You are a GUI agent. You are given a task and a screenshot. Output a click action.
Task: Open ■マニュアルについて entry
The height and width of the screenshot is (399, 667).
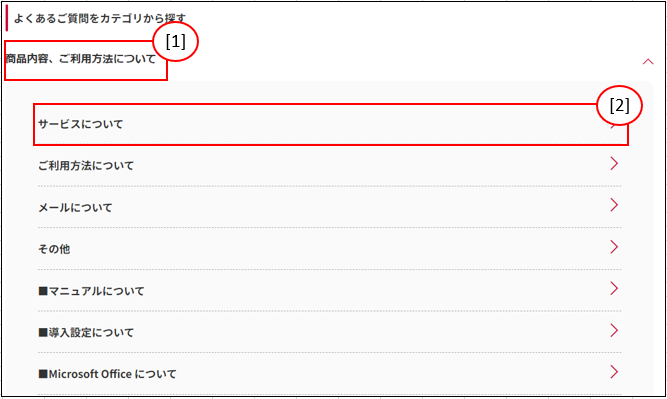329,291
